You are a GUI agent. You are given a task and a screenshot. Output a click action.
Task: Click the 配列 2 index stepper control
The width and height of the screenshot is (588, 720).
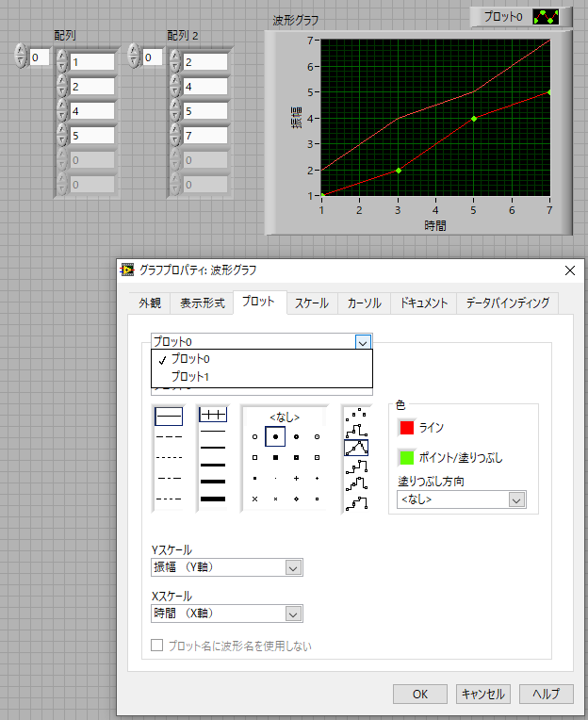[134, 57]
